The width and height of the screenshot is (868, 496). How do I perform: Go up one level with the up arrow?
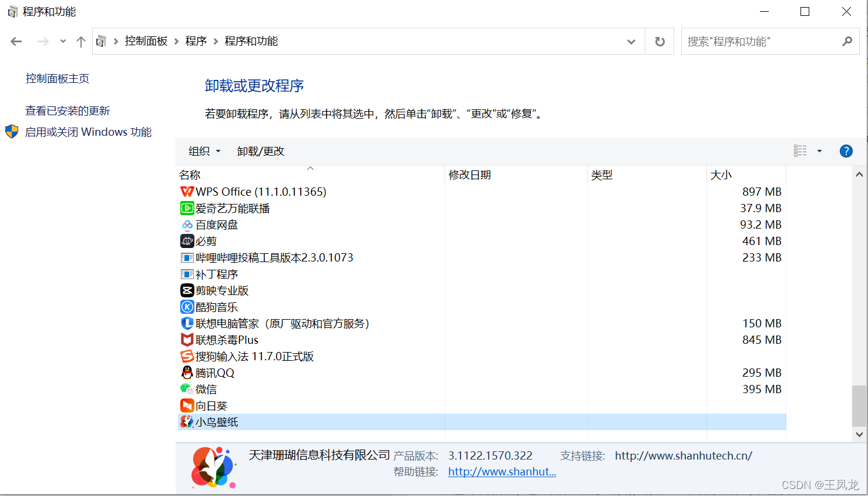tap(81, 41)
